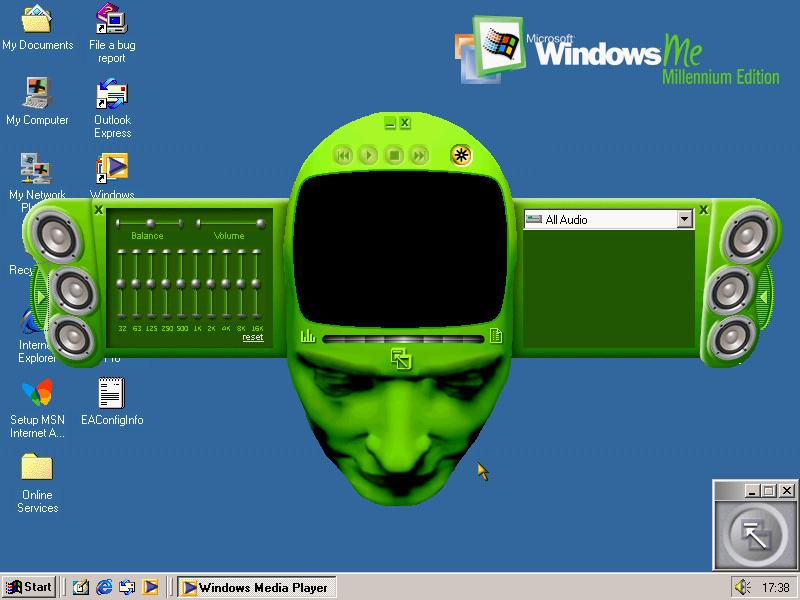800x600 pixels.
Task: Skip to the previous track
Action: pyautogui.click(x=343, y=155)
